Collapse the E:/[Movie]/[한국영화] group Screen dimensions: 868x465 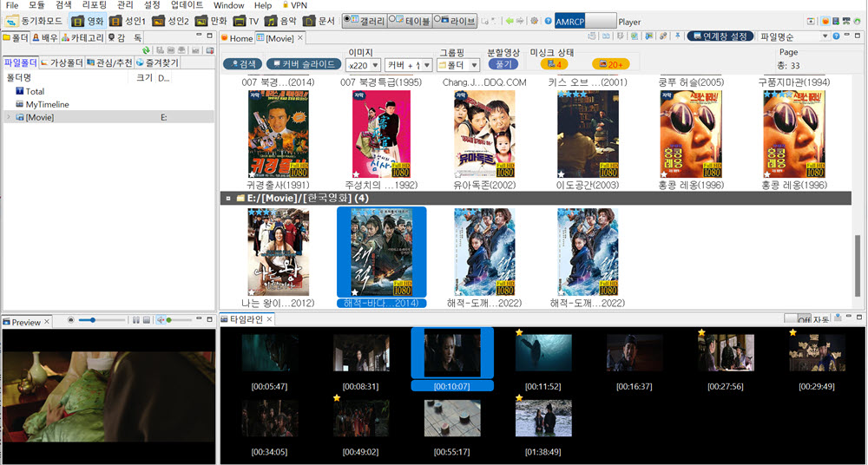point(227,198)
